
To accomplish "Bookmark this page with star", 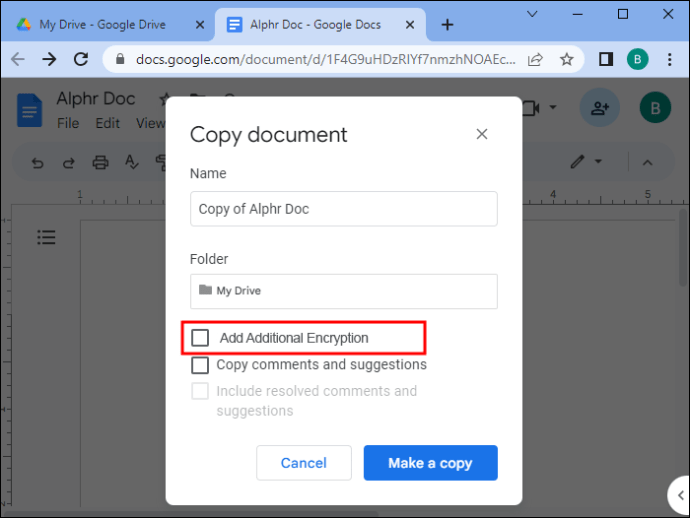I will pyautogui.click(x=567, y=59).
